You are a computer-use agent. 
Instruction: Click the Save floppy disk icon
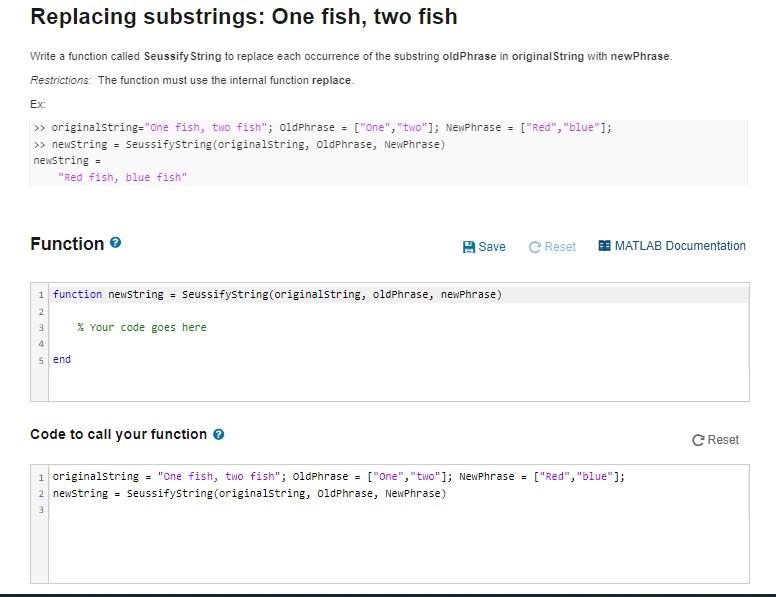[x=468, y=247]
